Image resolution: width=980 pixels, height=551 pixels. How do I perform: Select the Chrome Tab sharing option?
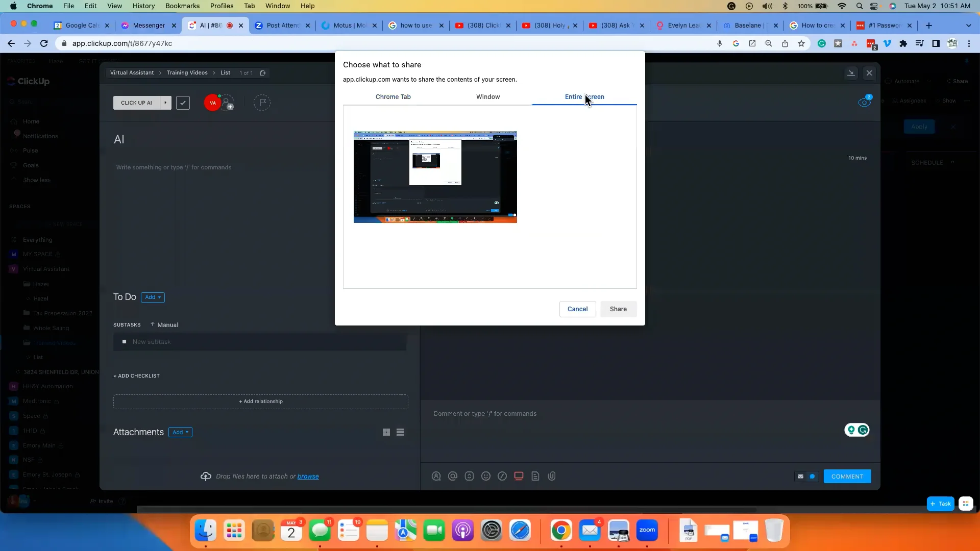pyautogui.click(x=393, y=97)
